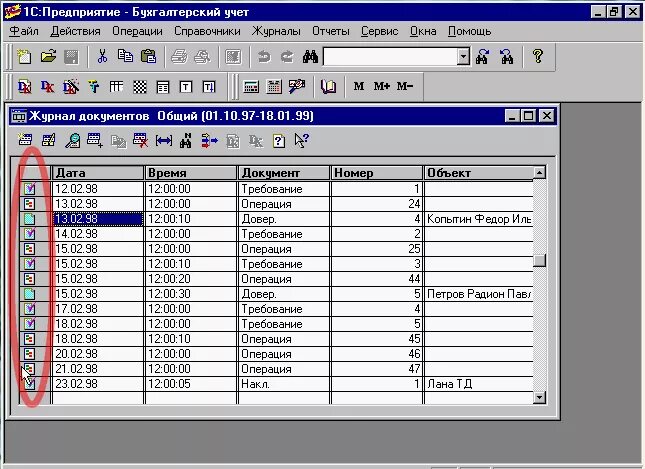This screenshot has width=645, height=469.
Task: Click the Петров Радион object cell
Action: (479, 294)
